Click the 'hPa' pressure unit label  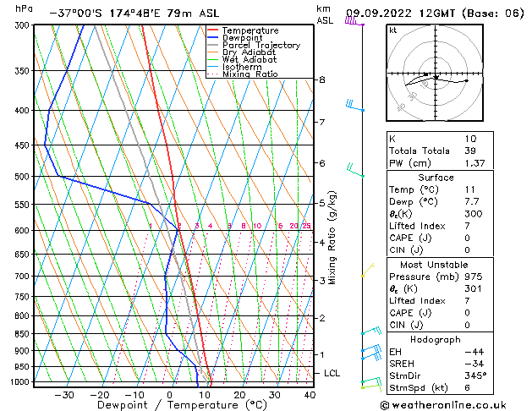point(24,8)
